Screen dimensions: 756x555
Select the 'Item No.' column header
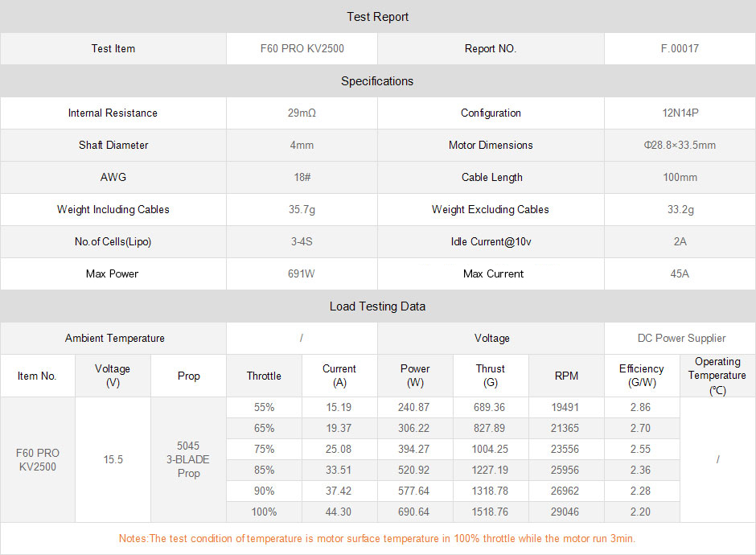[x=37, y=376]
